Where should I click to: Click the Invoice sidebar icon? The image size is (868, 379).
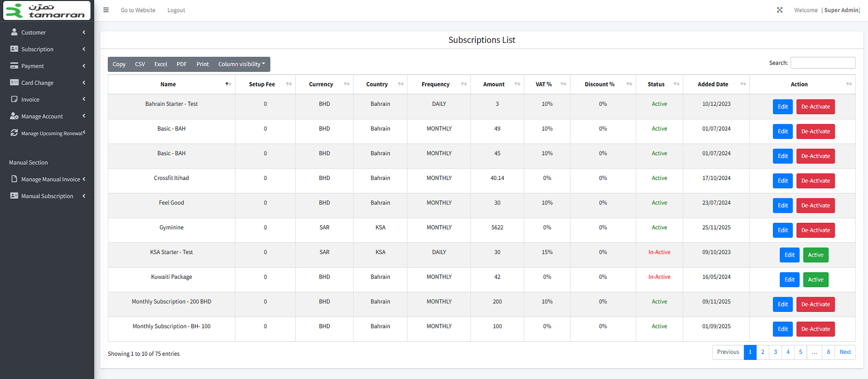14,99
